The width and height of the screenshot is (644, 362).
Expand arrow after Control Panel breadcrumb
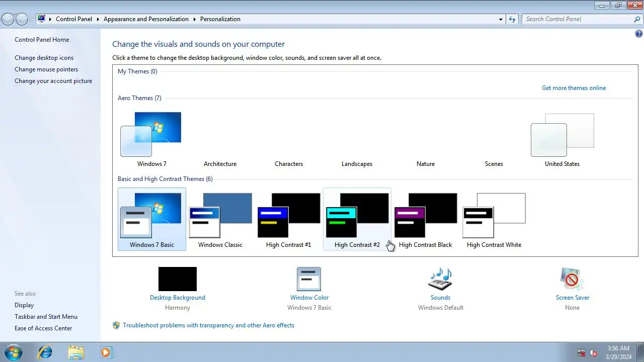pyautogui.click(x=98, y=19)
